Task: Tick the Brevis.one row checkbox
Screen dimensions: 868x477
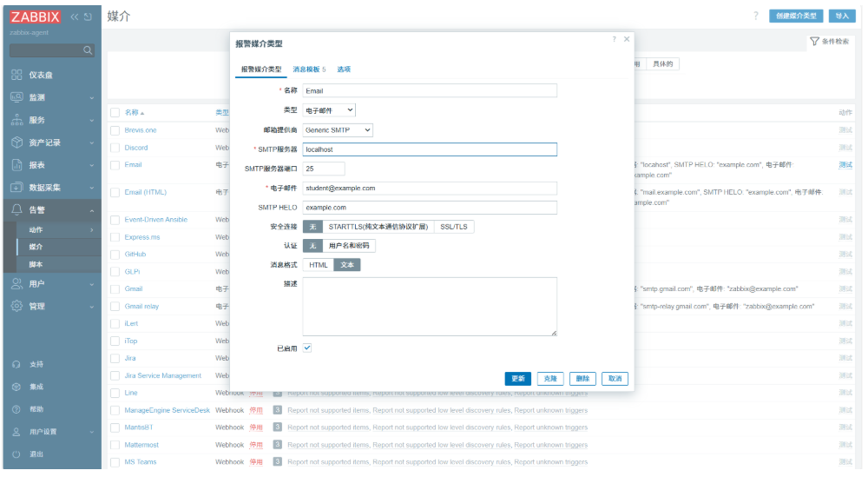Action: coord(115,130)
